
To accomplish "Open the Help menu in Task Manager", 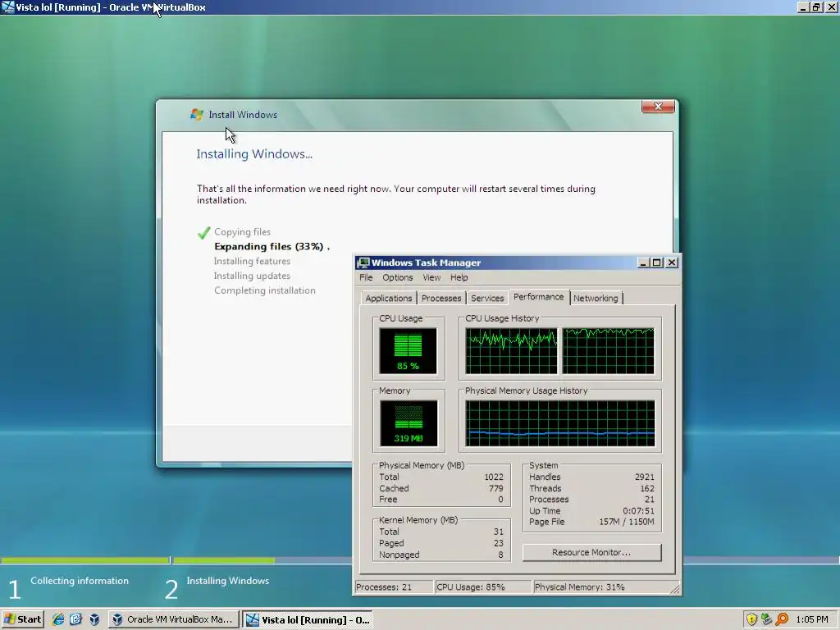I will [x=459, y=277].
